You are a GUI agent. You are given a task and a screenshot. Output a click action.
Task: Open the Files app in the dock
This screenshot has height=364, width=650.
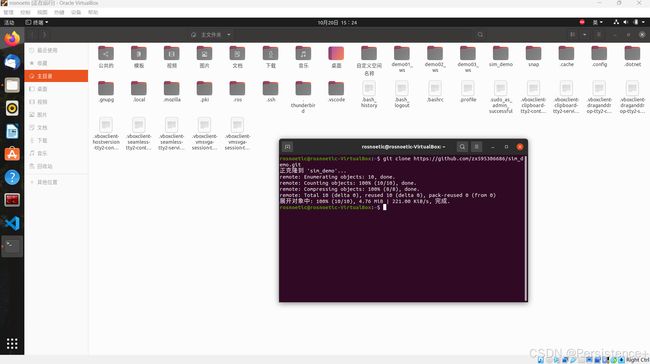click(x=12, y=85)
